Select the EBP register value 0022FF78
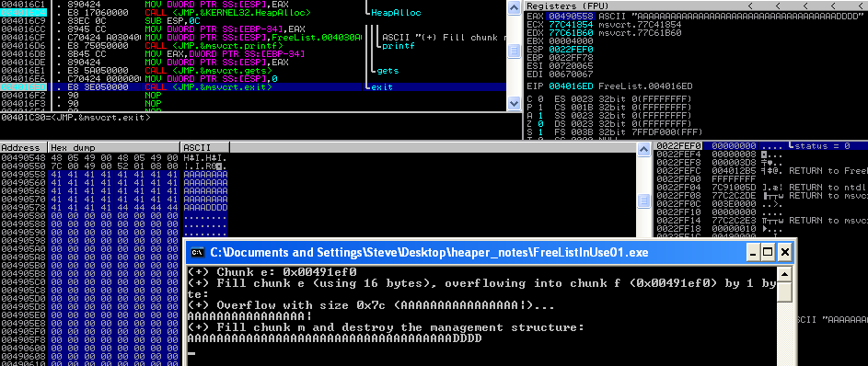868x366 pixels. click(x=571, y=58)
